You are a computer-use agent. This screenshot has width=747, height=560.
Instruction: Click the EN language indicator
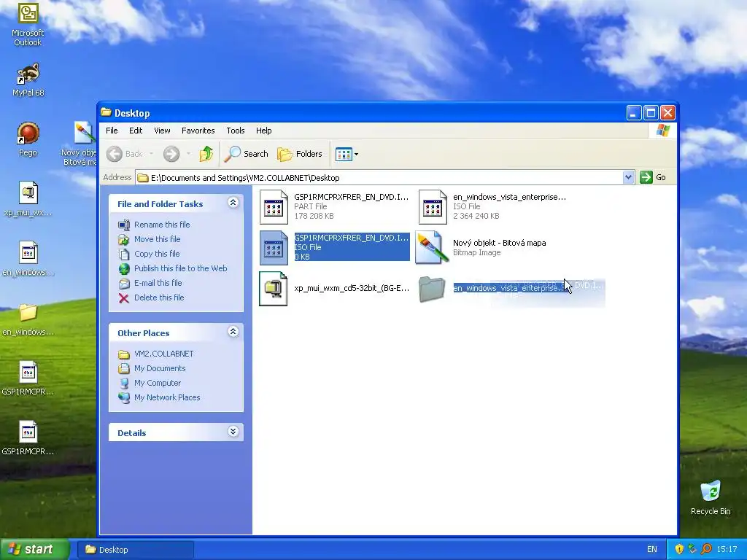[x=651, y=550]
